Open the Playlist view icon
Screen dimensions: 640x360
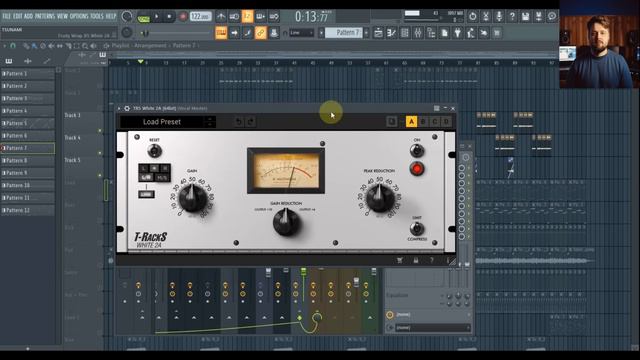click(x=378, y=33)
